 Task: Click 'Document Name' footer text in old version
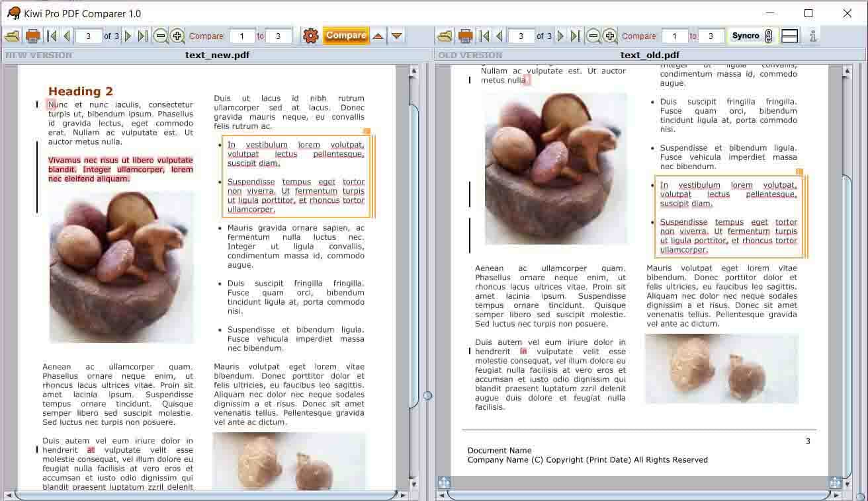499,451
